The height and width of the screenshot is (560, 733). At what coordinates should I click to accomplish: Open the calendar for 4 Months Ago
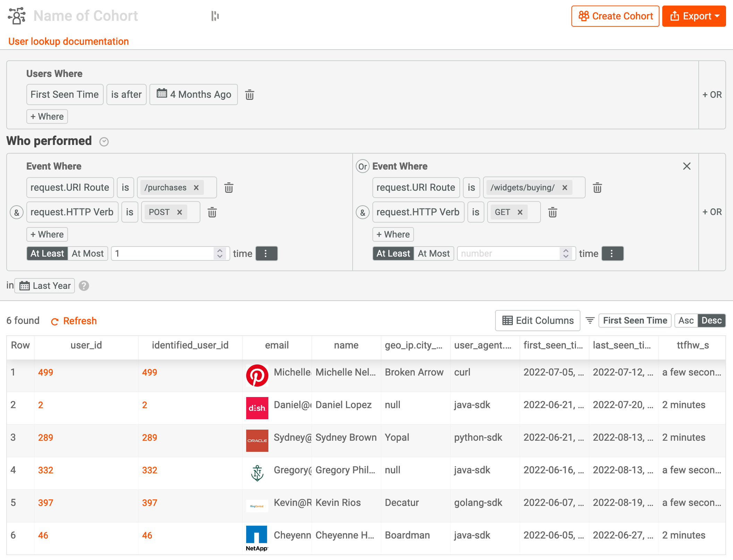pyautogui.click(x=162, y=94)
